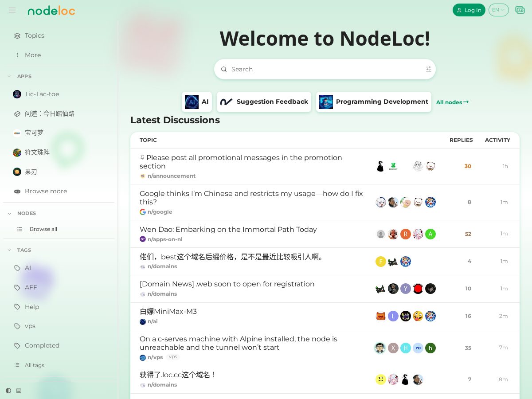Open 问道:今日踏仙路 cube icon

point(17,113)
